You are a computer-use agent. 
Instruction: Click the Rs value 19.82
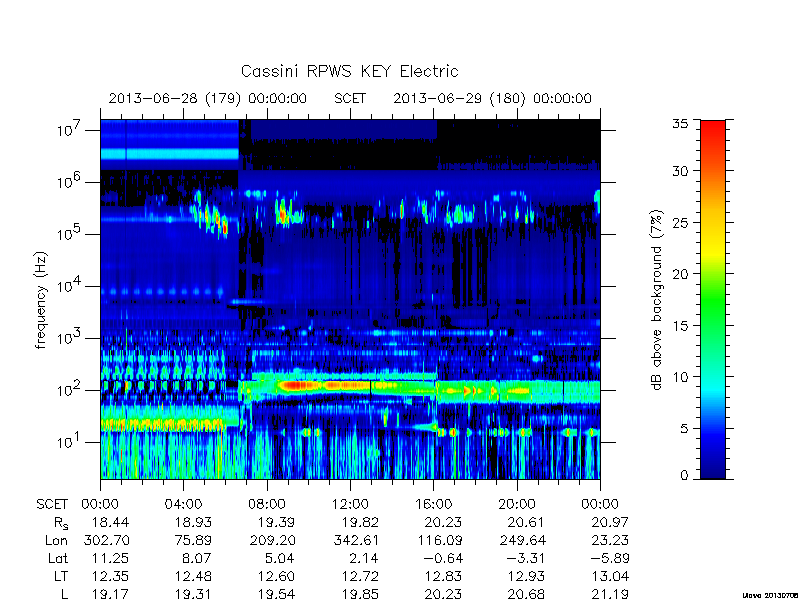pos(359,522)
